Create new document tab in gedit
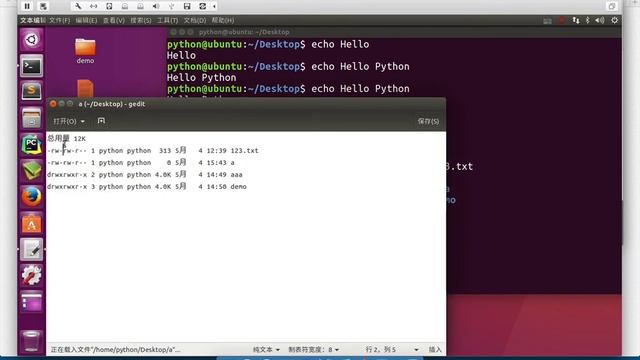This screenshot has width=640, height=360. coord(101,121)
